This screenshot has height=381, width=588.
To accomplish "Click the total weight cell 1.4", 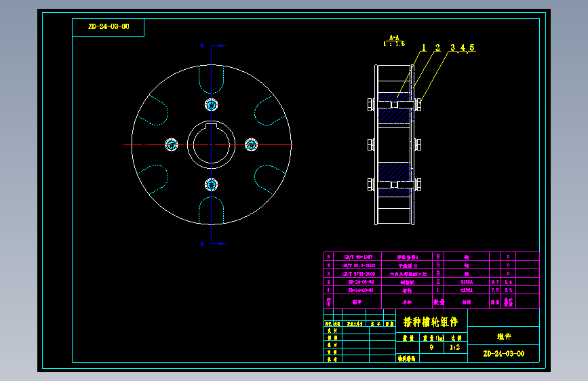I will point(508,282).
